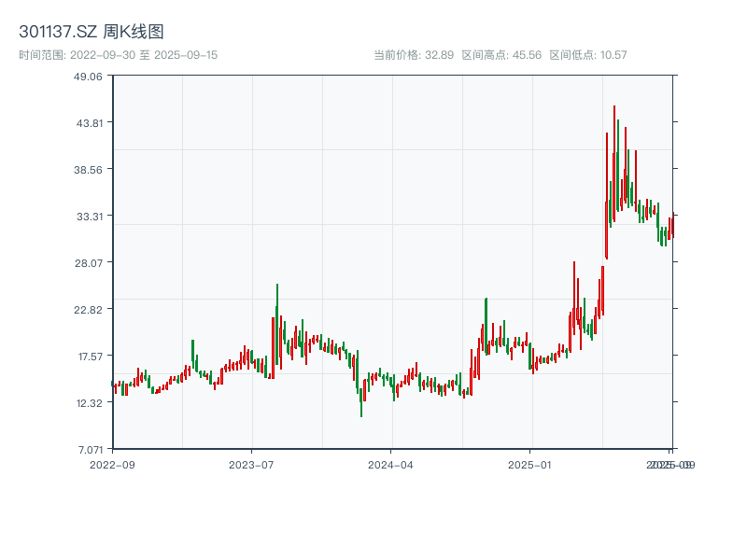This screenshot has height=560, width=747.
Task: Click x-axis label 2024-04
Action: coord(390,465)
